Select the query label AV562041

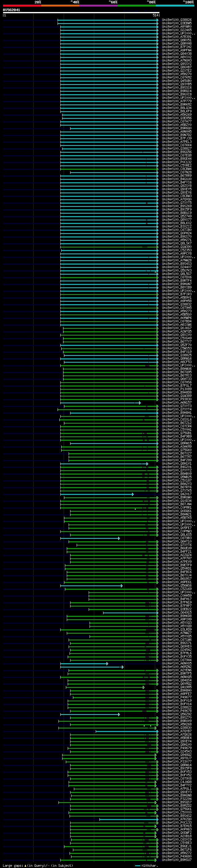tap(11, 10)
